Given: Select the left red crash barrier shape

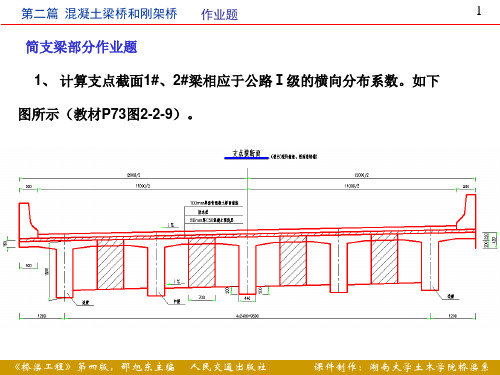Looking at the screenshot, I should (x=28, y=219).
